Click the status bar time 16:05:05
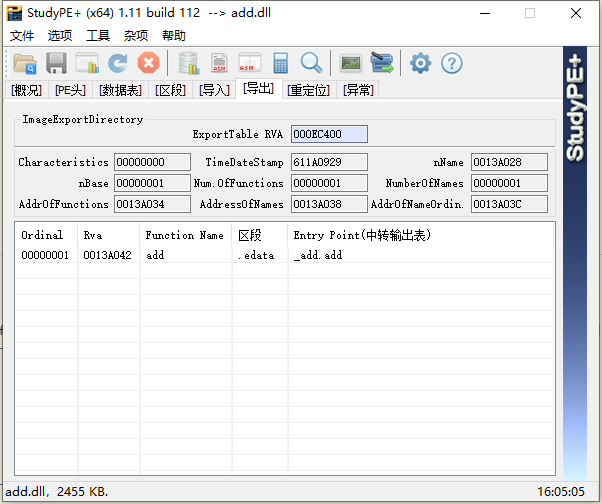This screenshot has height=504, width=602. [x=561, y=491]
